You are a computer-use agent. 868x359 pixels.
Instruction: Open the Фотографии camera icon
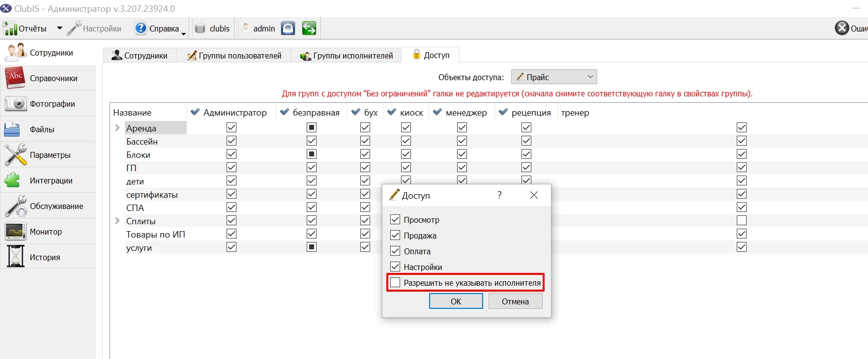[15, 104]
